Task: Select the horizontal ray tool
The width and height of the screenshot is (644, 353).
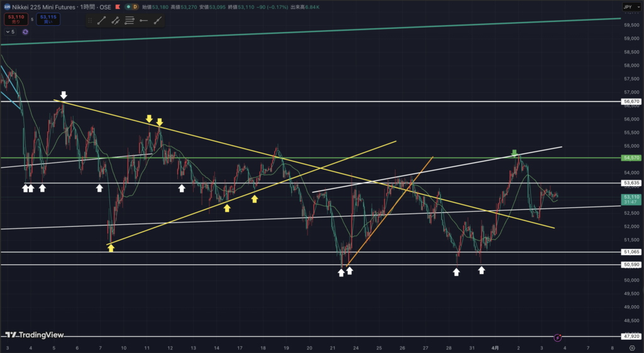Action: click(143, 20)
